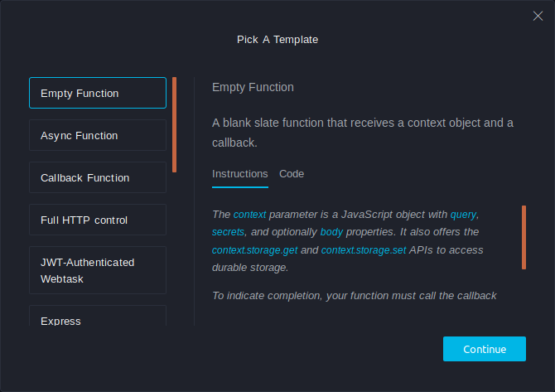This screenshot has width=555, height=392.
Task: Pick the Callback Function template
Action: (x=98, y=177)
